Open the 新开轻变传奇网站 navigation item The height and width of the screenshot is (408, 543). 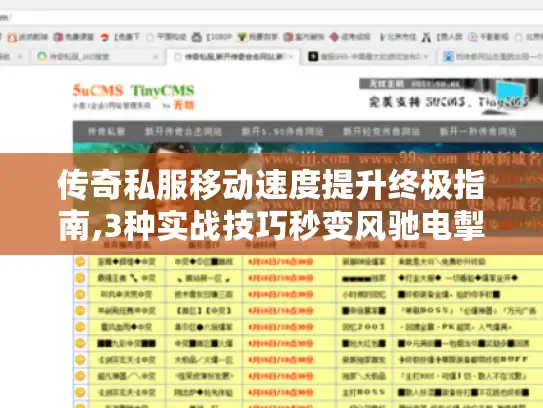[381, 131]
